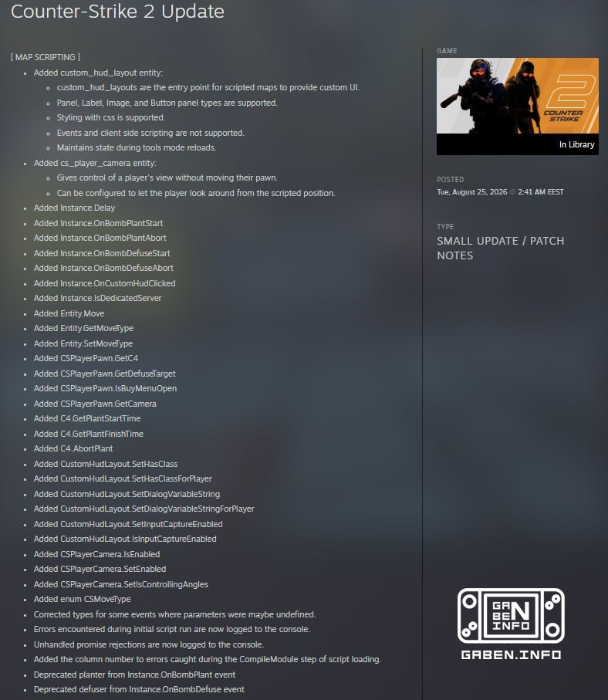The width and height of the screenshot is (608, 700).
Task: Click the 'In Library' label under the game banner
Action: point(576,144)
